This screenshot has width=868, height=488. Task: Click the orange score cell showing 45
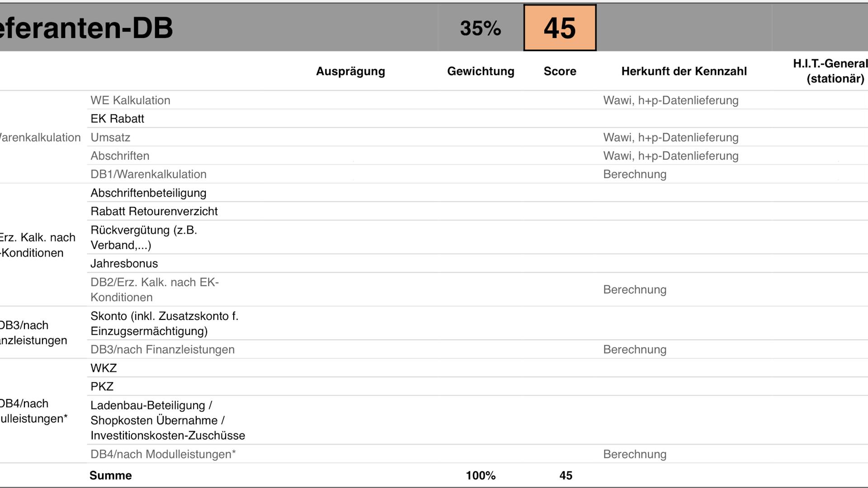click(560, 28)
